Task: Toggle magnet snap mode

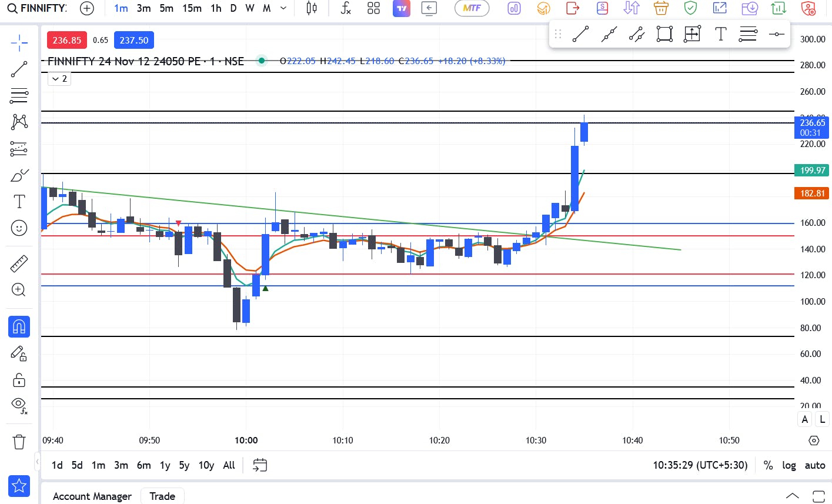Action: pos(19,326)
